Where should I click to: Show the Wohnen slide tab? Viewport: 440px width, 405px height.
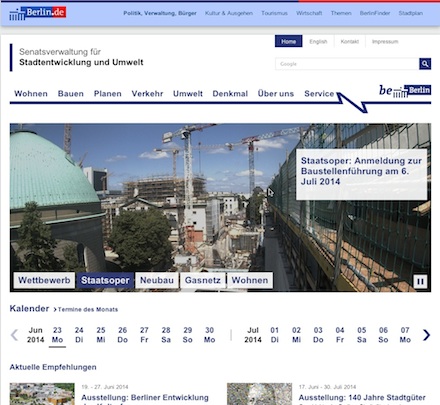click(x=250, y=280)
